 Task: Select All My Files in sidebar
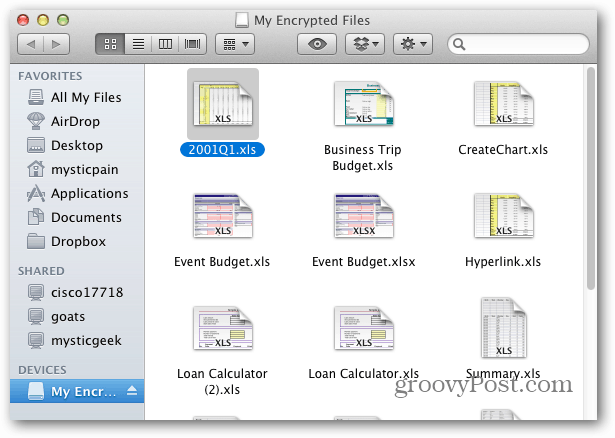tap(77, 97)
